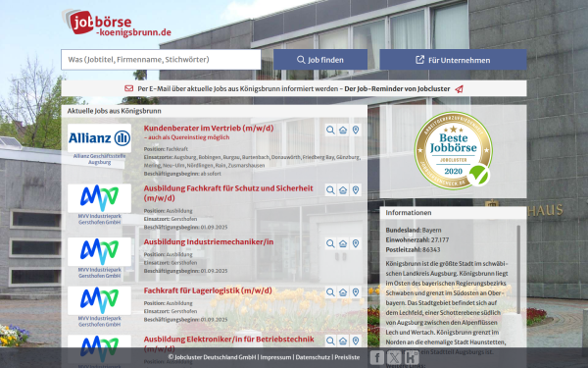Click the Einwohnerzahl: 27.177 text
Image resolution: width=588 pixels, height=368 pixels.
point(417,240)
